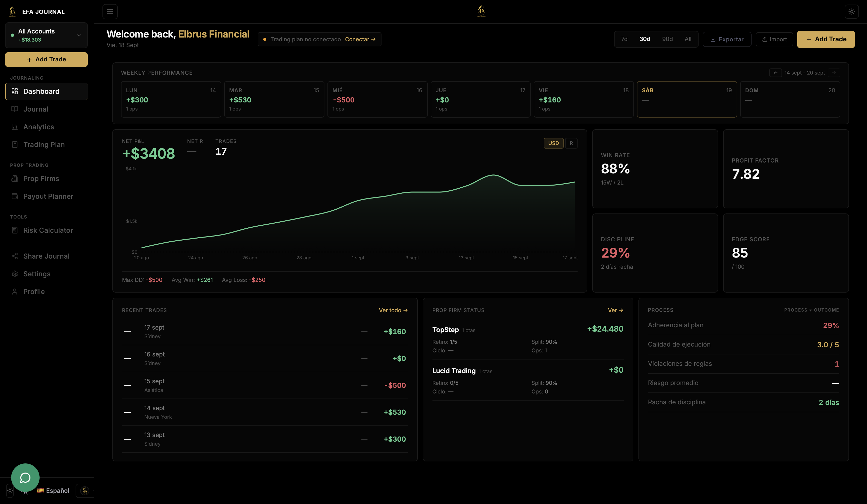Select the JUE 17 day card
Screen dimensions: 867x504
[481, 99]
